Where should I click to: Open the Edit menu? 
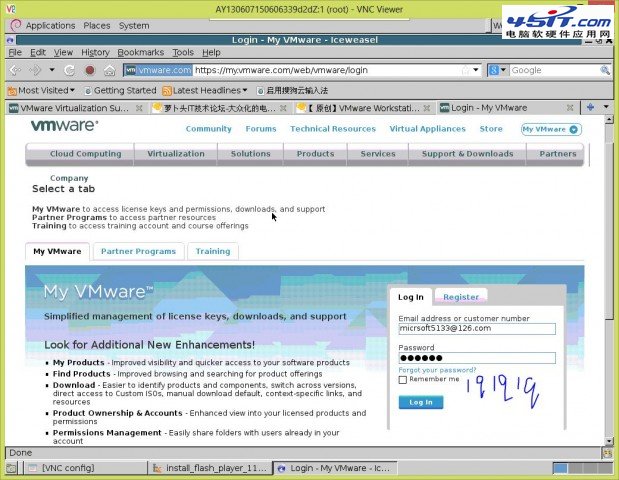(38, 52)
